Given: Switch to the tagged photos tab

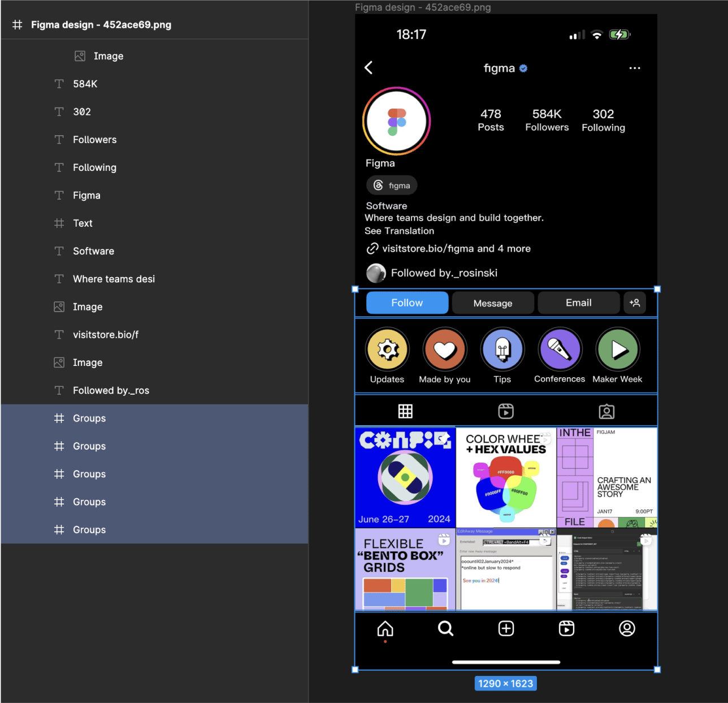Looking at the screenshot, I should (x=606, y=411).
